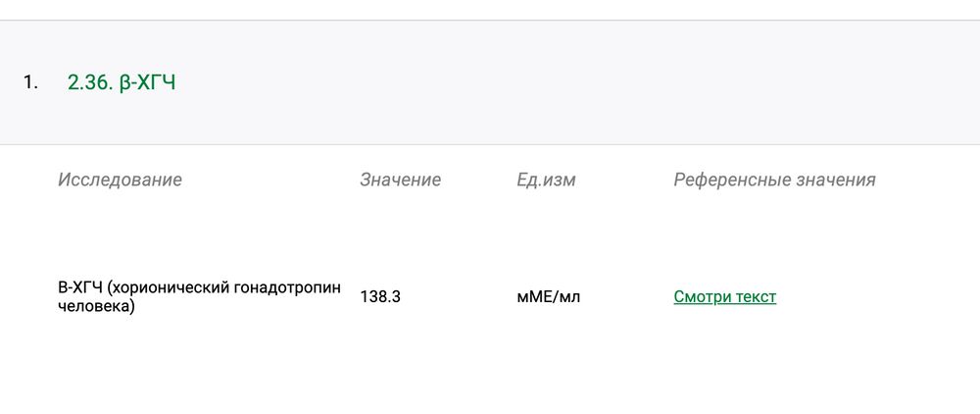This screenshot has height=414, width=980.
Task: Click "значения" in the last column header
Action: tap(835, 180)
